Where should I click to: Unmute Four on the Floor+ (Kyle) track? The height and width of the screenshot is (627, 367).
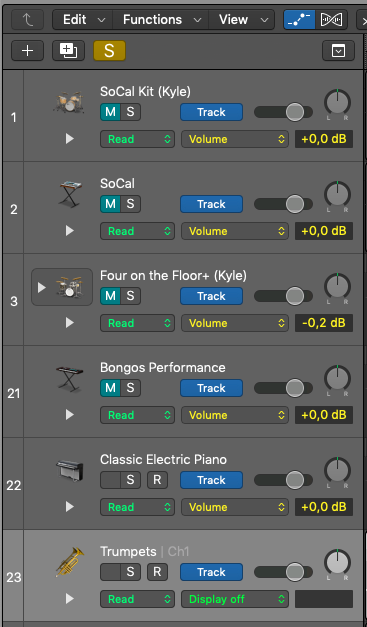pyautogui.click(x=110, y=296)
